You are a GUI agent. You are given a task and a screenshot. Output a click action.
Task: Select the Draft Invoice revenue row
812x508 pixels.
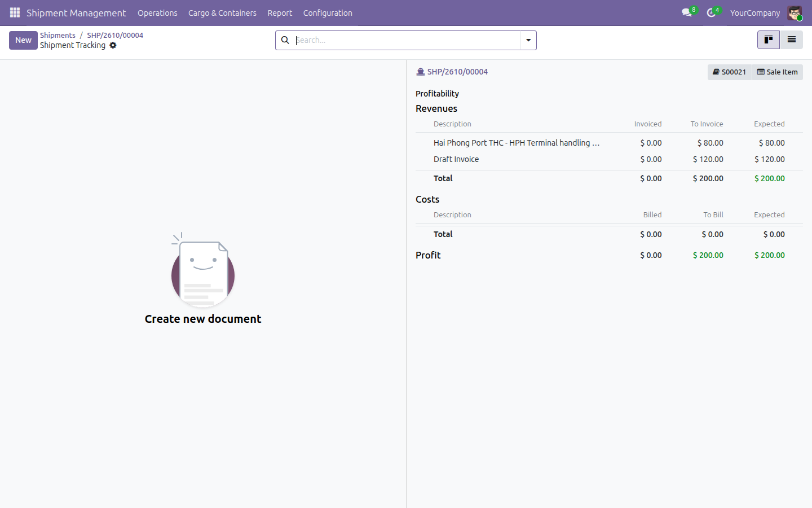click(609, 159)
